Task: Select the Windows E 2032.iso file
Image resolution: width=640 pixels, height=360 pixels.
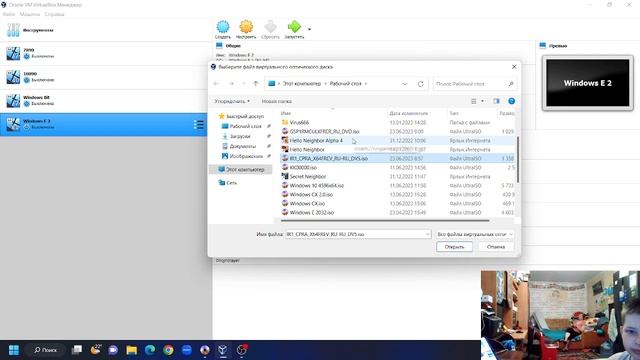Action: pos(308,212)
